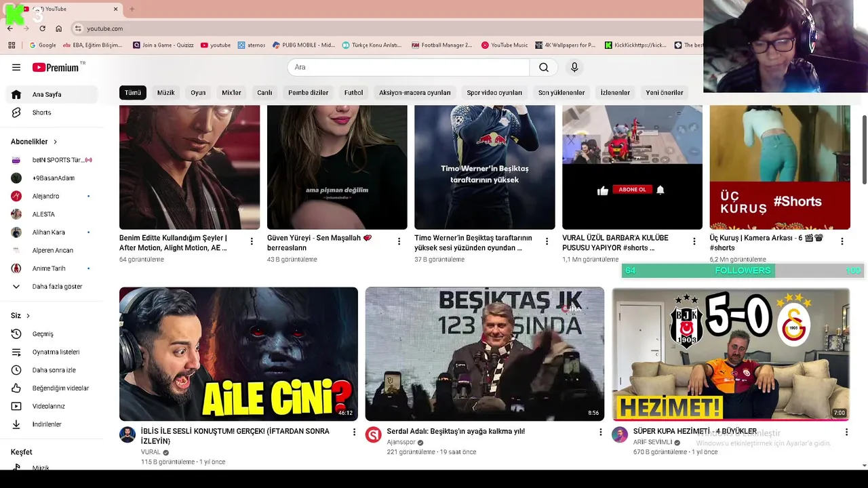Select the Futbol filter chip
The height and width of the screenshot is (488, 868).
pyautogui.click(x=353, y=93)
